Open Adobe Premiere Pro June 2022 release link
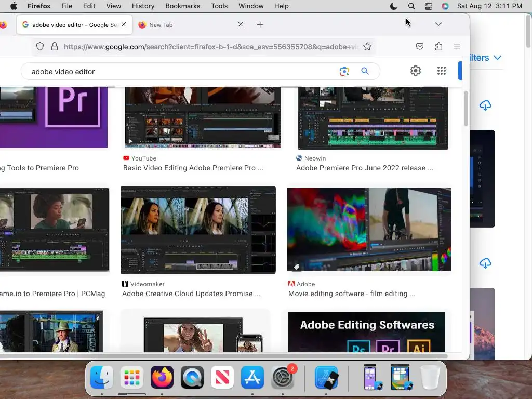This screenshot has width=532, height=399. [364, 168]
